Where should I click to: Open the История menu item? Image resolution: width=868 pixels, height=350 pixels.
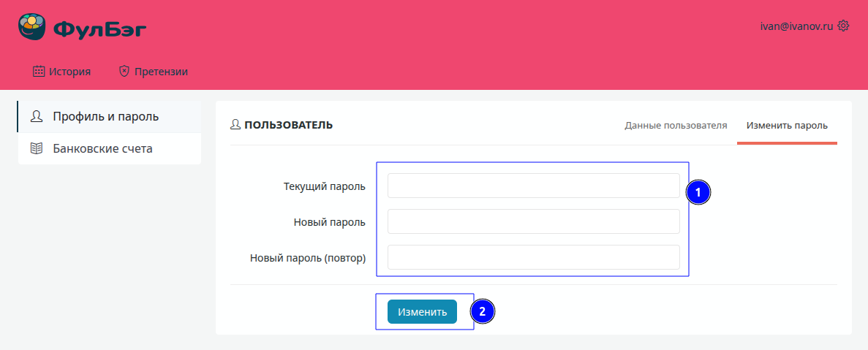(x=69, y=72)
